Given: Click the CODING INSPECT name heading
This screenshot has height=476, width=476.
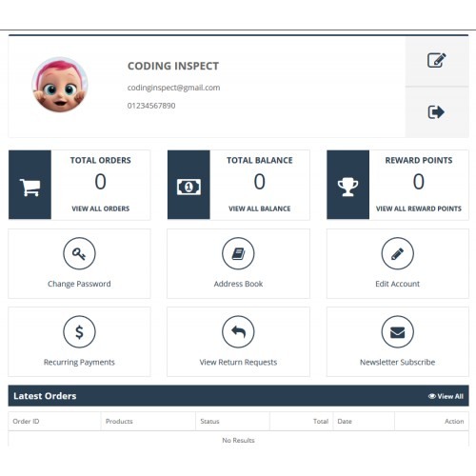Looking at the screenshot, I should click(x=173, y=66).
